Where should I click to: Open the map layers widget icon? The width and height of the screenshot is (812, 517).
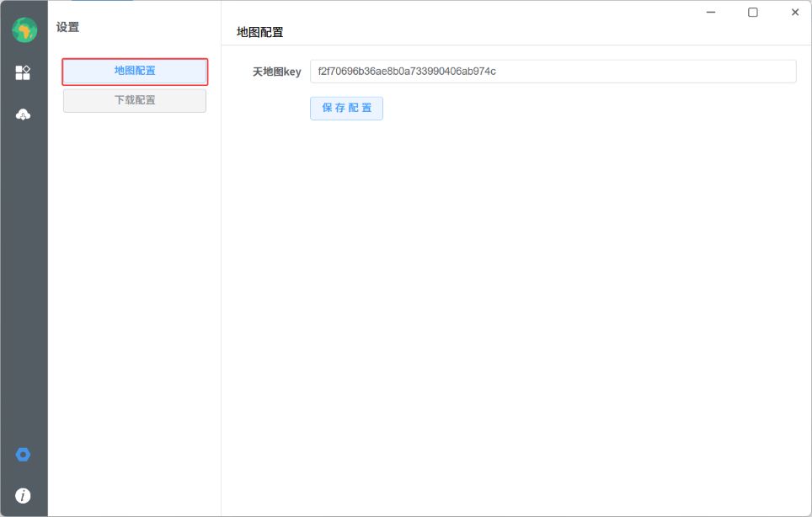coord(24,72)
